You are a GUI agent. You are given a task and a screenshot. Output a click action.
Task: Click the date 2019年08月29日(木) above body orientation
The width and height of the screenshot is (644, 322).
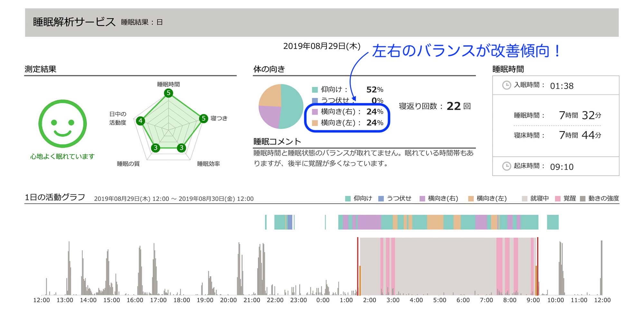pyautogui.click(x=322, y=46)
